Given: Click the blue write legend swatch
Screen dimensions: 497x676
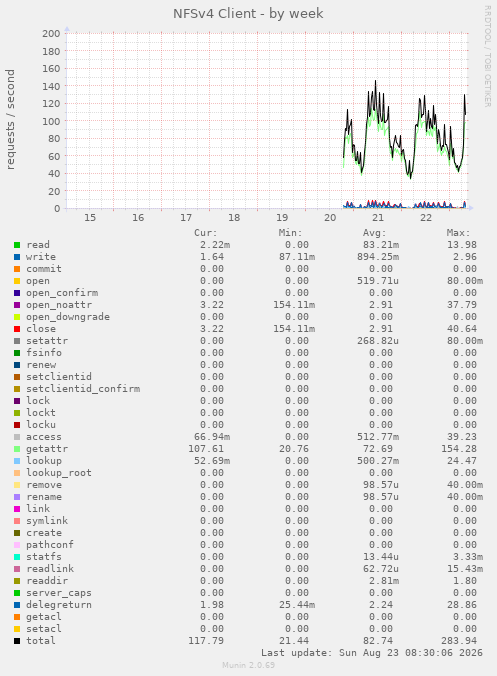Looking at the screenshot, I should 17,257.
